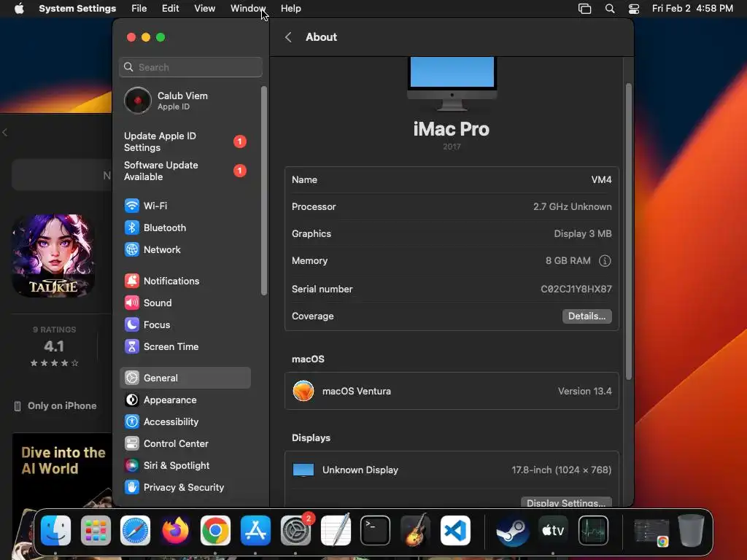Viewport: 747px width, 560px height.
Task: Click the Display Settings button
Action: (x=566, y=502)
